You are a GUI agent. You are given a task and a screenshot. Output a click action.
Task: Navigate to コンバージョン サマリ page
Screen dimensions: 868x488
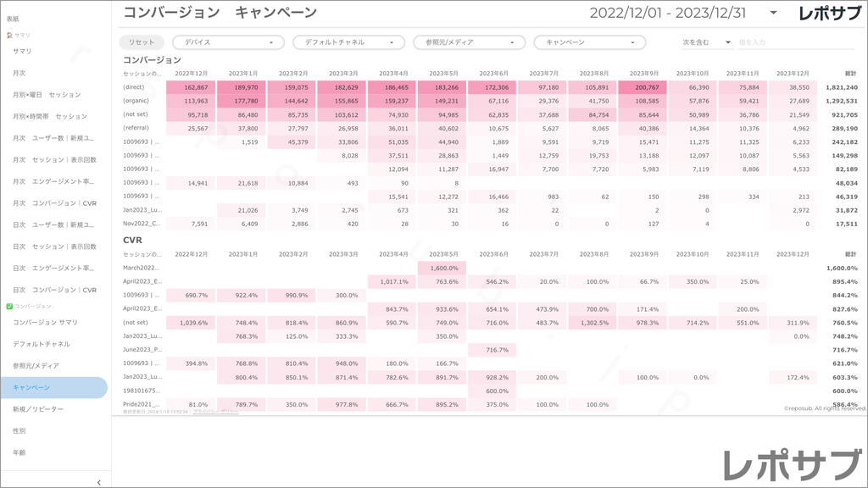pyautogui.click(x=46, y=323)
